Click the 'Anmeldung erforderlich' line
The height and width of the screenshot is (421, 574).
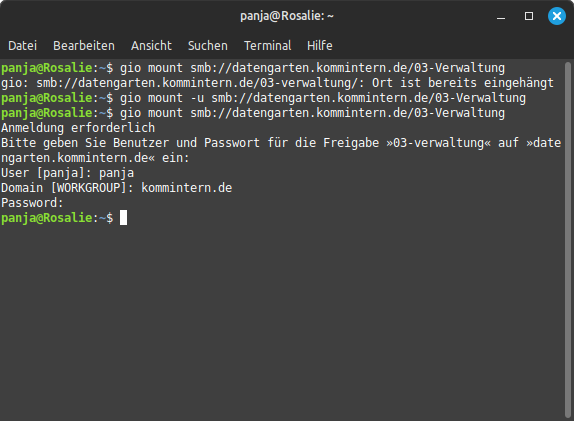(x=78, y=128)
